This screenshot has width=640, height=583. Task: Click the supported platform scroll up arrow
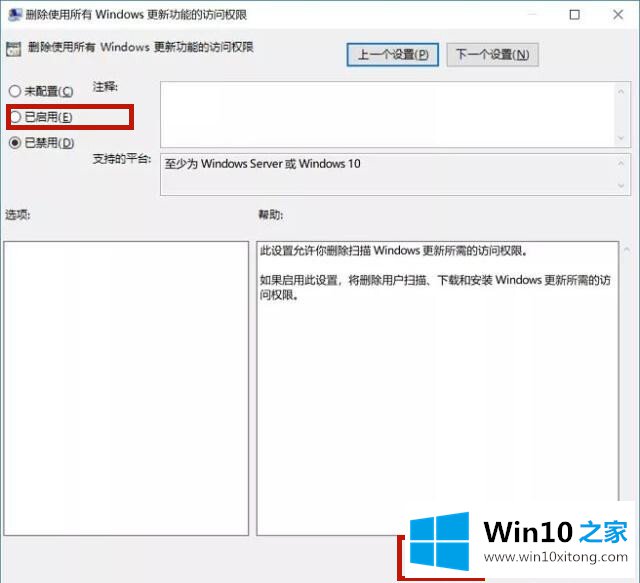[621, 163]
